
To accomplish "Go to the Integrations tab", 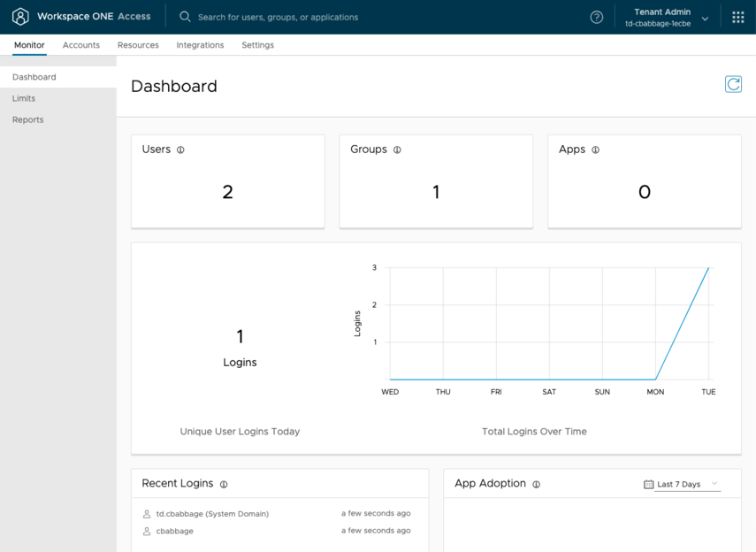I will (200, 45).
